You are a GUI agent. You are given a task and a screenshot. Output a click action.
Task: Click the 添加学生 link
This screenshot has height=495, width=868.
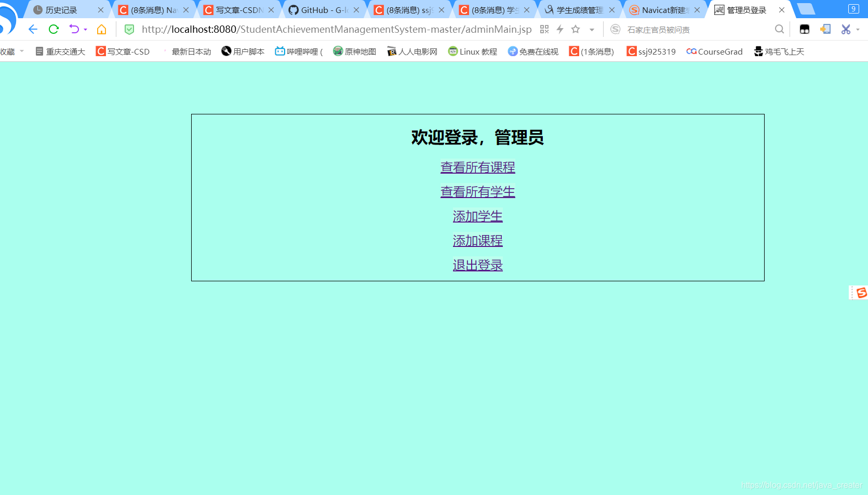coord(478,216)
